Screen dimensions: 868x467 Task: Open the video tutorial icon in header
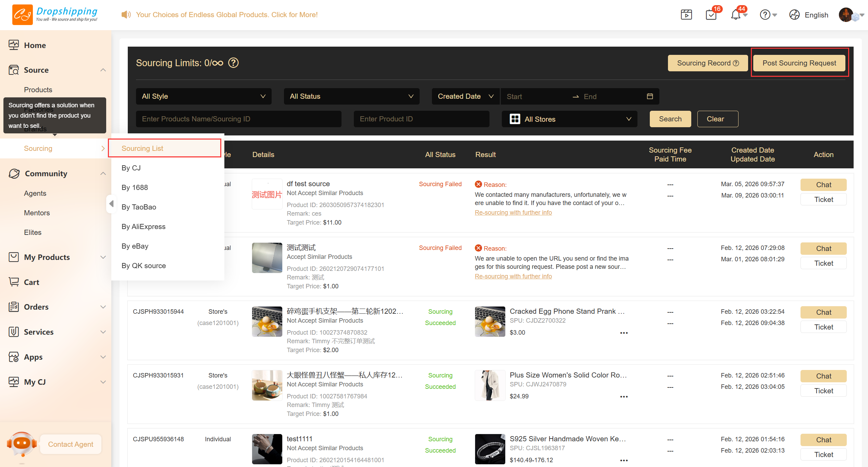click(686, 15)
